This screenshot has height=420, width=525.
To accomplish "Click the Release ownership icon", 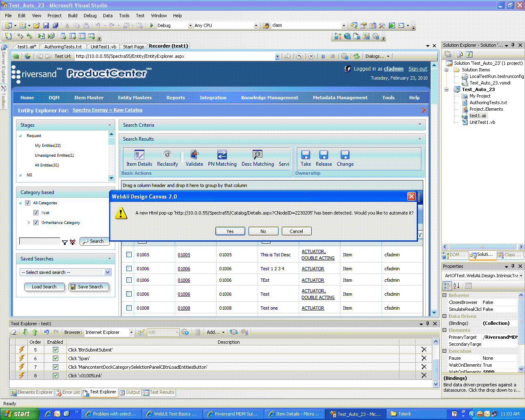I will tap(324, 155).
